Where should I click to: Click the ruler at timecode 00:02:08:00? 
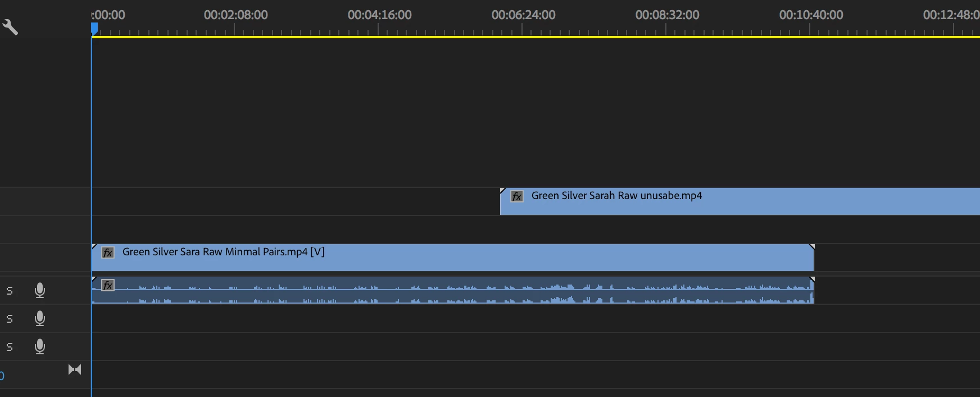(x=235, y=15)
